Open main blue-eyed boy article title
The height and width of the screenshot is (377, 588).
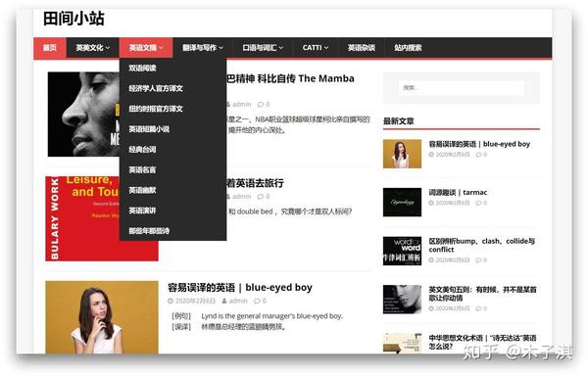240,288
